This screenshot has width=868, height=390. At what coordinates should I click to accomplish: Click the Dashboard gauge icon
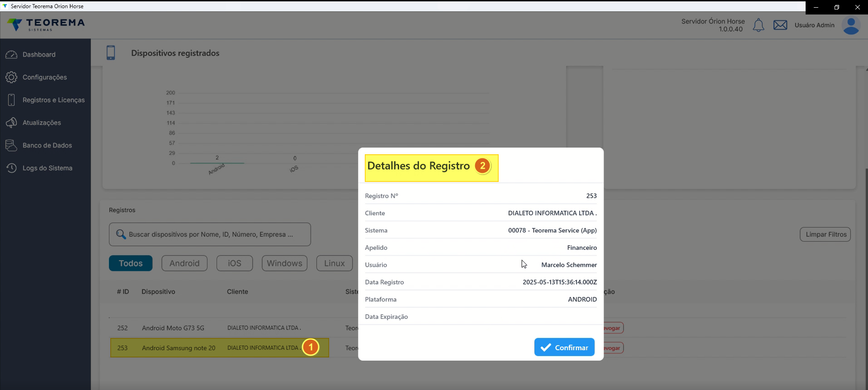pos(11,54)
